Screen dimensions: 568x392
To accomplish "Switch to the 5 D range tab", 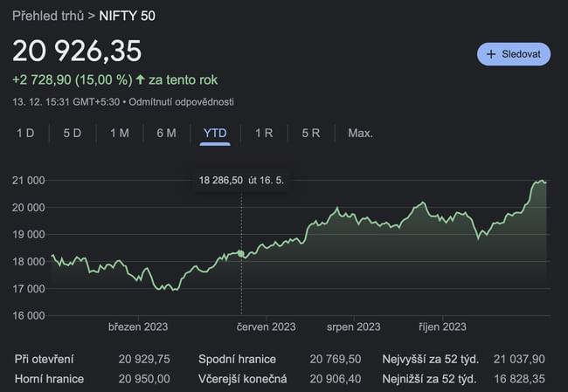I will pyautogui.click(x=72, y=133).
